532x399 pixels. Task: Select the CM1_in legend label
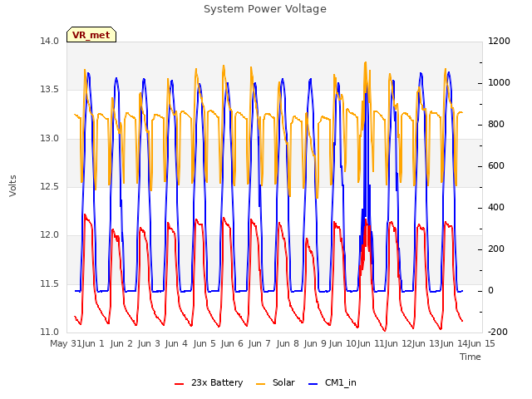coord(341,382)
